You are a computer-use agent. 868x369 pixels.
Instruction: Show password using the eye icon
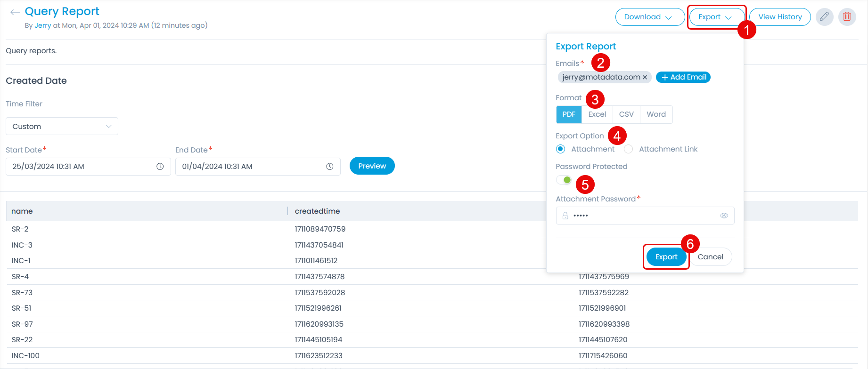pos(724,216)
